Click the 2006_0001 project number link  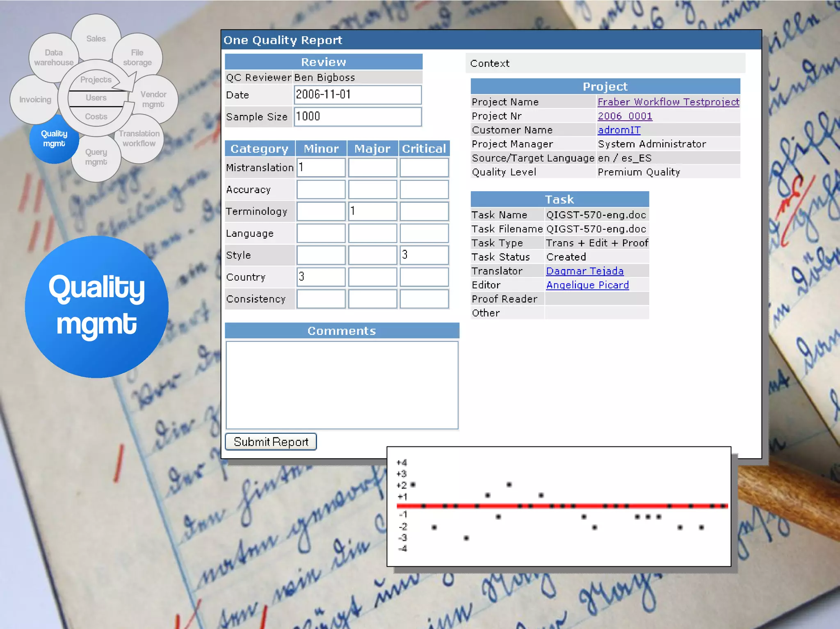pyautogui.click(x=625, y=116)
